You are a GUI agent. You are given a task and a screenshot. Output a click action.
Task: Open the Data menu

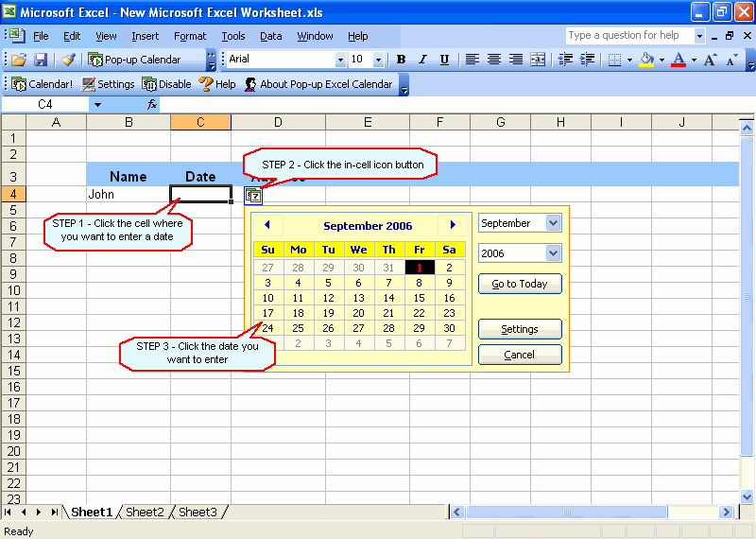(271, 36)
